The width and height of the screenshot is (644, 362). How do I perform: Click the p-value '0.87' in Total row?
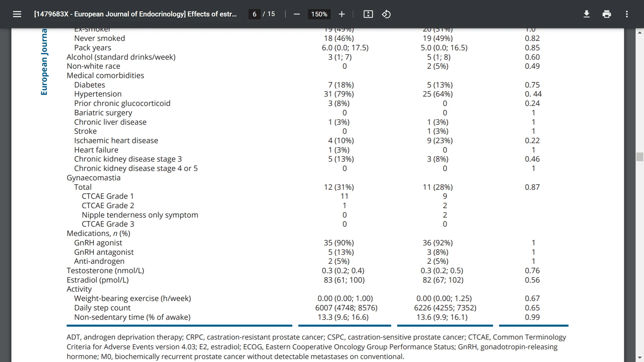click(x=532, y=187)
